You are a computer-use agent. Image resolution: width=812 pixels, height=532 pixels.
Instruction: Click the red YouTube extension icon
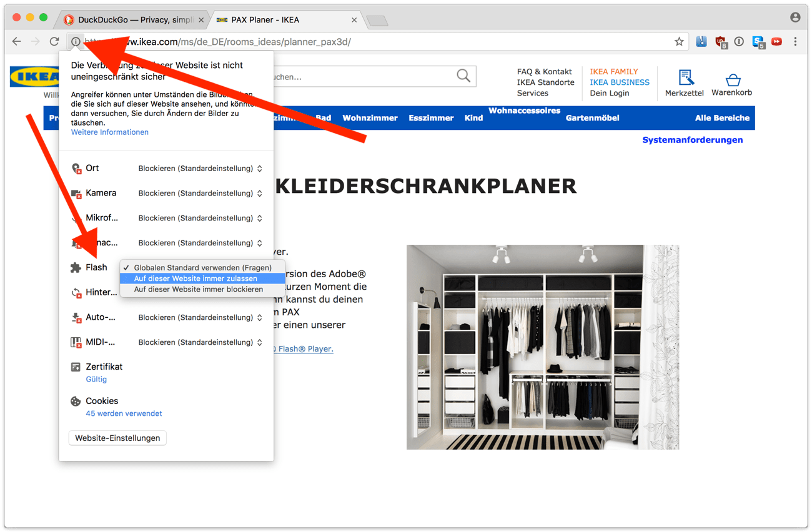coord(776,42)
